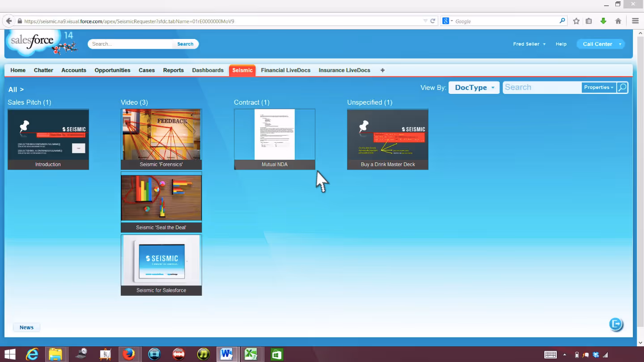Click the Seismic search magnifier button
This screenshot has height=362, width=644.
622,88
